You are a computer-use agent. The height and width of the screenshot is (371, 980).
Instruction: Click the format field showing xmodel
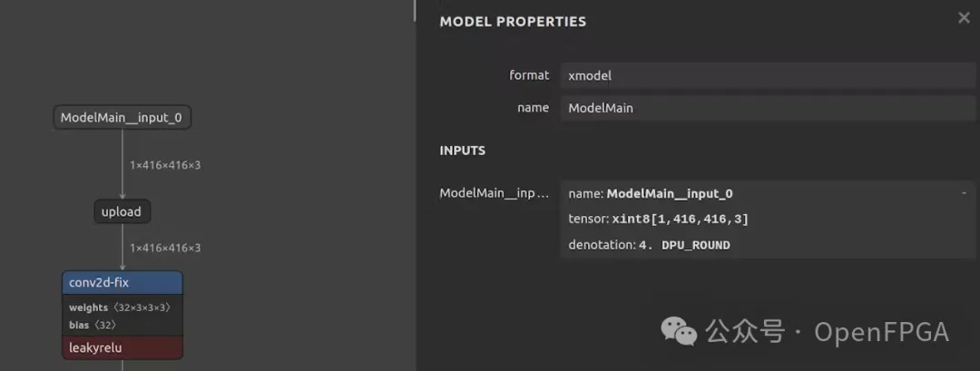[x=768, y=76]
